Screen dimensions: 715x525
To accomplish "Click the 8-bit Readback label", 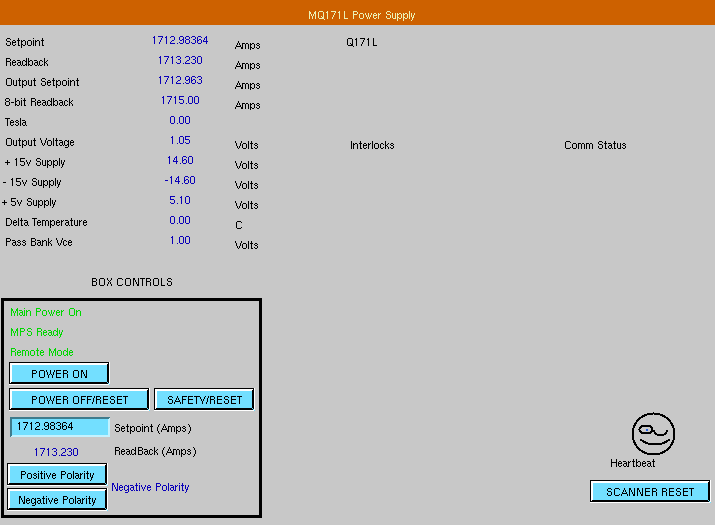I will tap(39, 103).
